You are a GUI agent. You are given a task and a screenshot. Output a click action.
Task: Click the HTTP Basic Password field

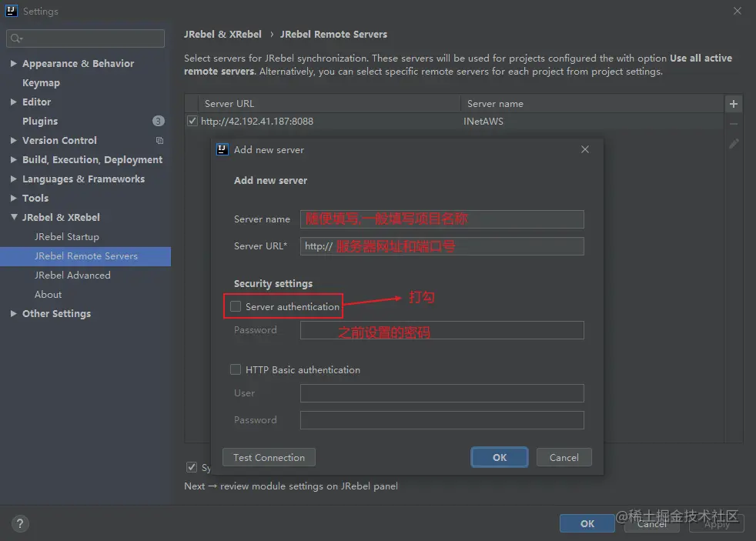click(x=442, y=420)
